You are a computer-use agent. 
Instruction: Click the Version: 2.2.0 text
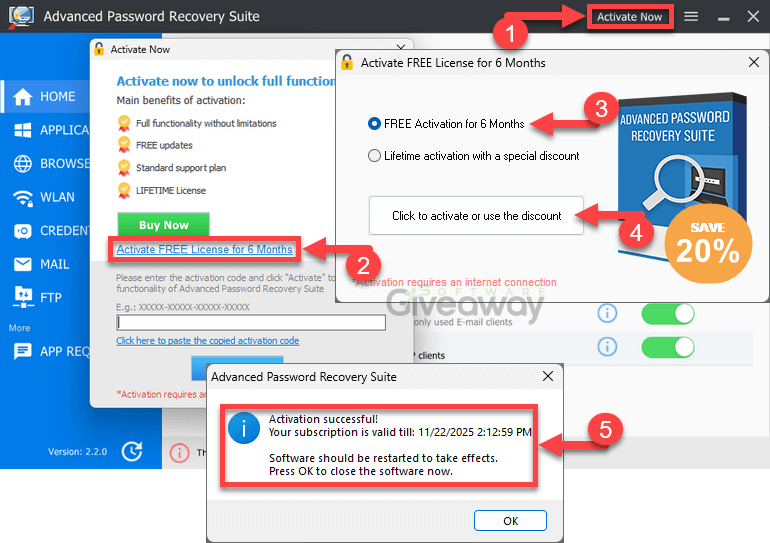click(x=77, y=452)
